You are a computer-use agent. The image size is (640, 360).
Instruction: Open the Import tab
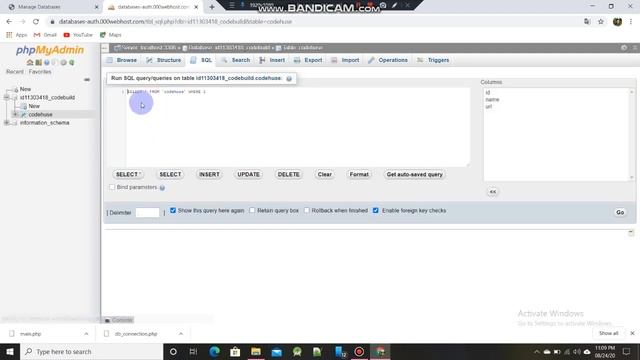click(x=345, y=60)
